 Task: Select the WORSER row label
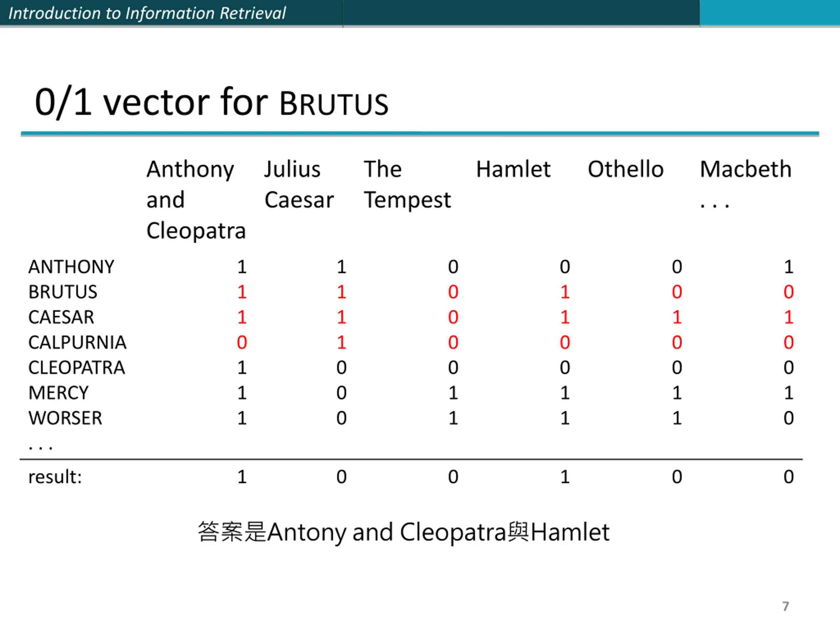(65, 418)
